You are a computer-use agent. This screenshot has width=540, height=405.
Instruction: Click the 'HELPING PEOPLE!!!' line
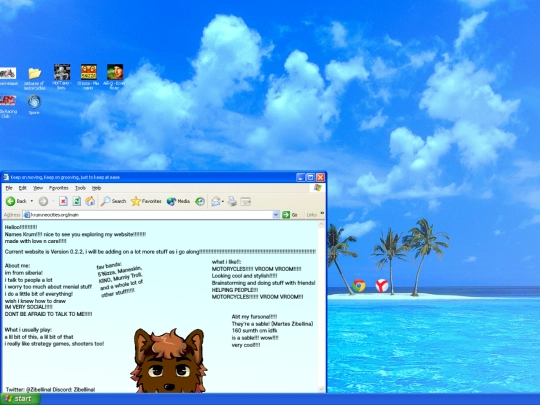pyautogui.click(x=235, y=290)
